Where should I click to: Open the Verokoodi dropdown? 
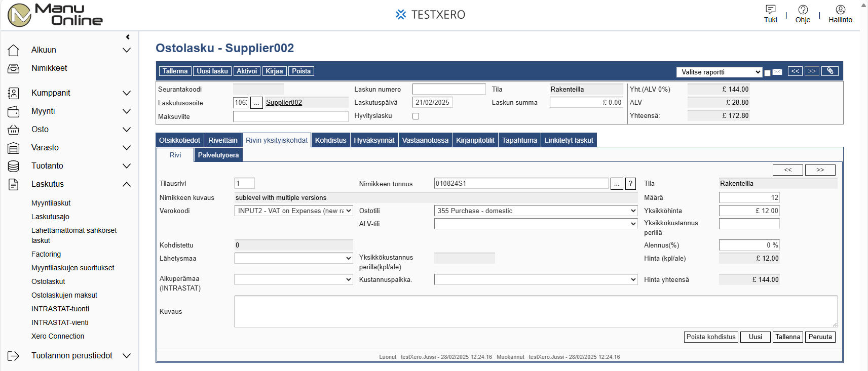pyautogui.click(x=293, y=211)
